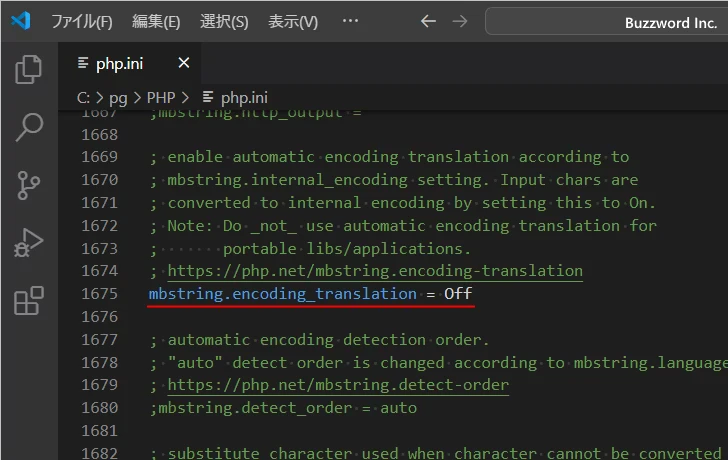Click the comment 'portable libs/applications.'
Viewport: 728px width, 460px height.
346,249
